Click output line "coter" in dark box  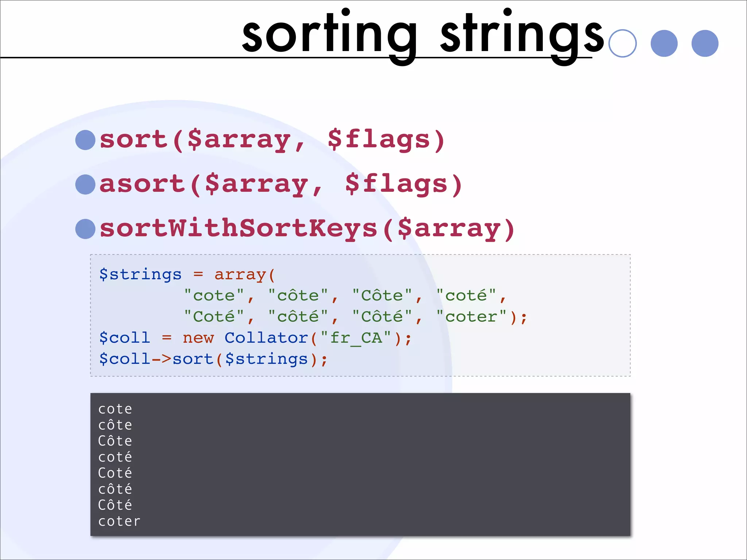click(119, 521)
